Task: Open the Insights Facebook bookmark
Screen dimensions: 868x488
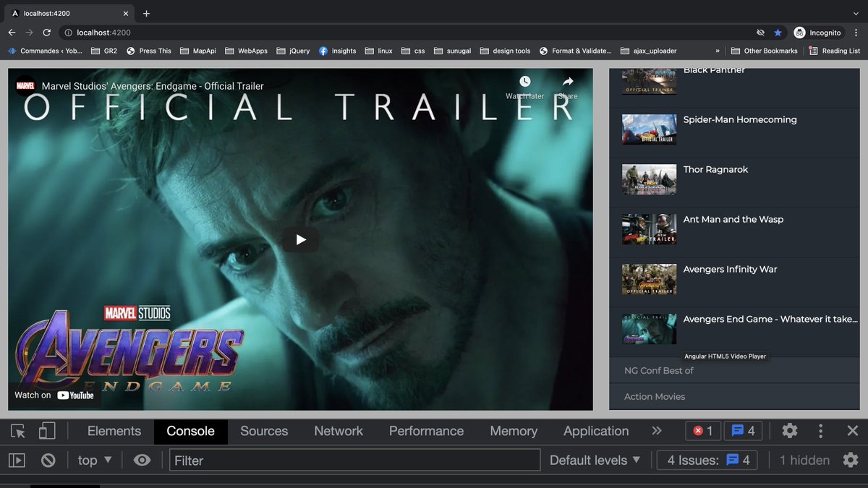Action: point(337,51)
